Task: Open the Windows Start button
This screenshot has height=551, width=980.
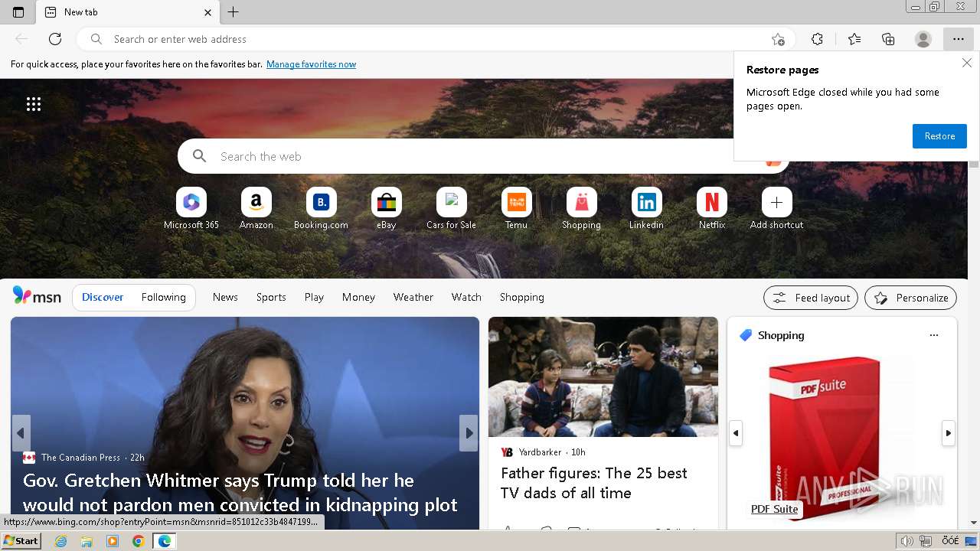Action: [x=21, y=541]
